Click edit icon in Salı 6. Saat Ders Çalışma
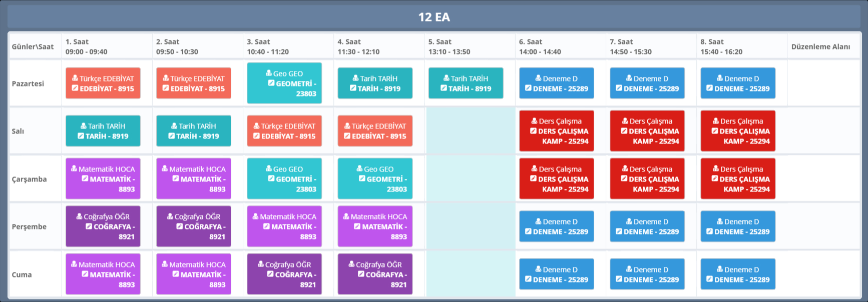The image size is (868, 302). click(534, 131)
